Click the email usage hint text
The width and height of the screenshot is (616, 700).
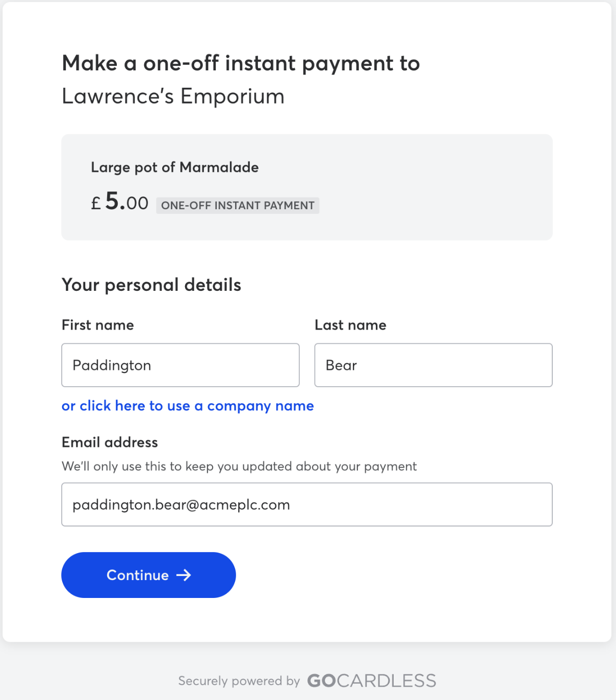pyautogui.click(x=239, y=466)
